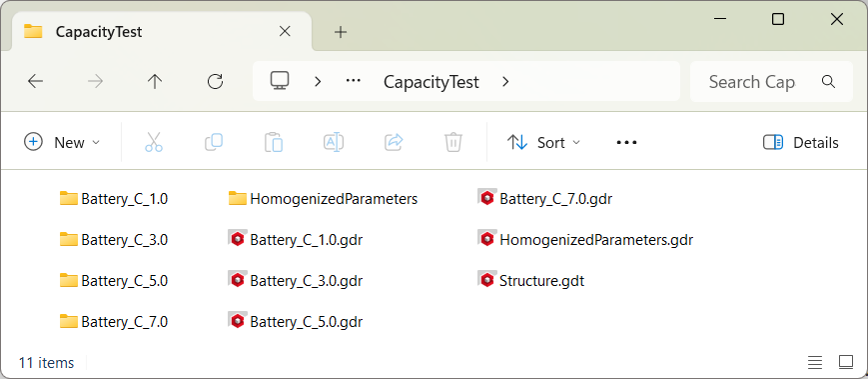This screenshot has height=379, width=868.
Task: Refresh the CapacityTest folder view
Action: [215, 82]
